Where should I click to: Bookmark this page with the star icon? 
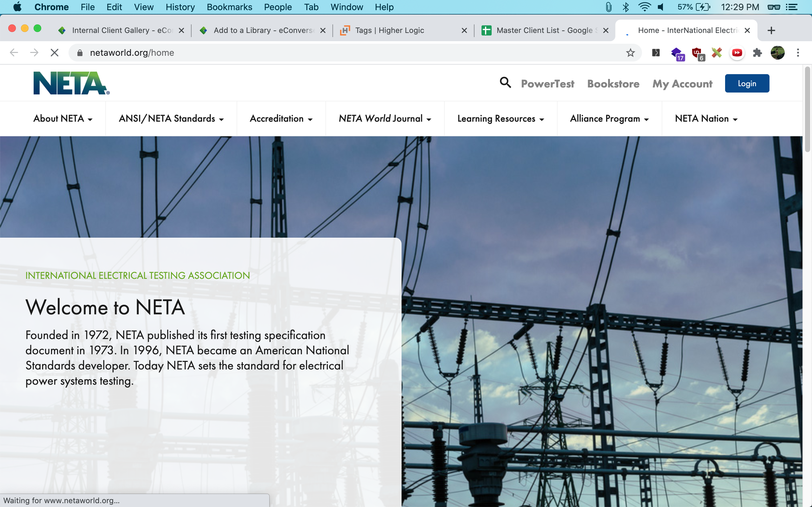pyautogui.click(x=630, y=53)
